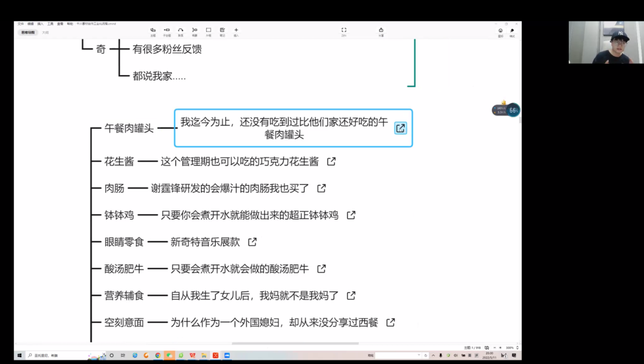Screen dimensions: 644x364
Task: Open Chrome from the taskbar
Action: [x=157, y=356]
